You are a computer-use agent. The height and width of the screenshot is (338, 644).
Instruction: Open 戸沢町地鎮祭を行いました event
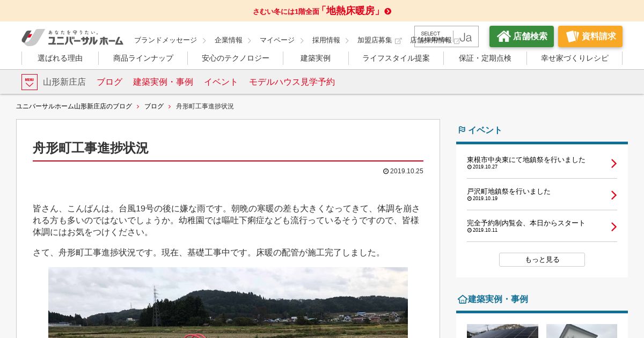pyautogui.click(x=509, y=191)
